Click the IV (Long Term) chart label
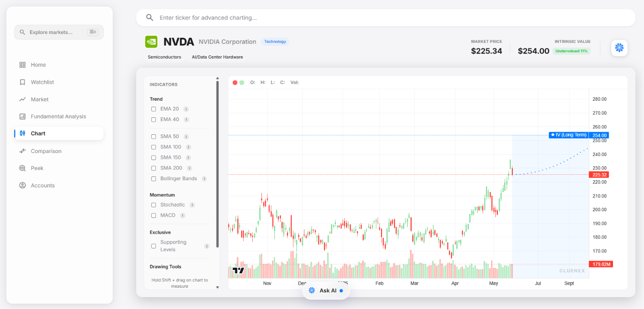Screen dimensions: 644x309 point(568,135)
